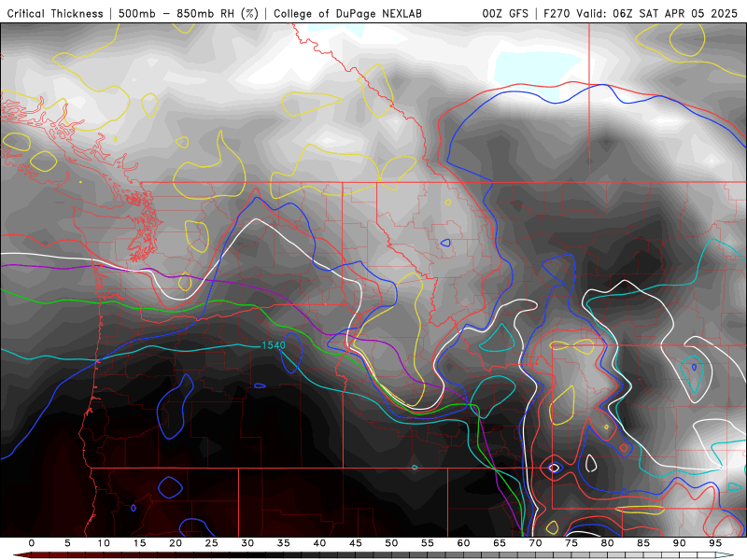Click the "55" tick label on the RH scale
The height and width of the screenshot is (560, 747).
(x=428, y=543)
